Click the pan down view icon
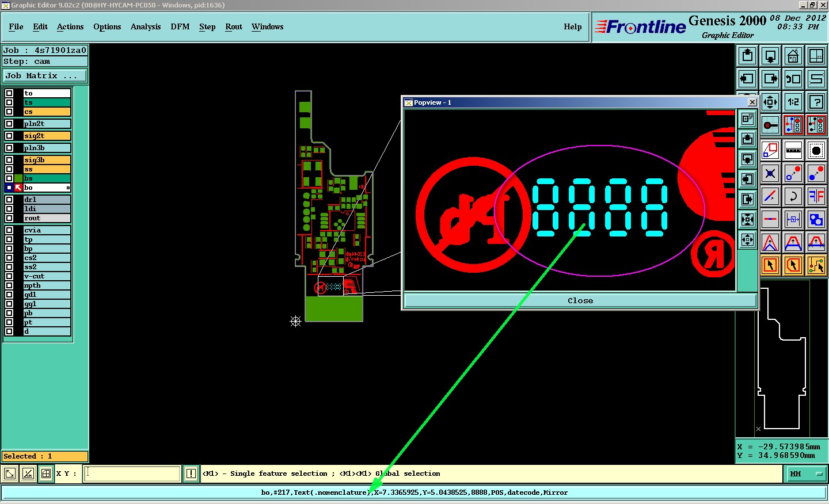Screen dimensions: 829x504 (x=770, y=56)
